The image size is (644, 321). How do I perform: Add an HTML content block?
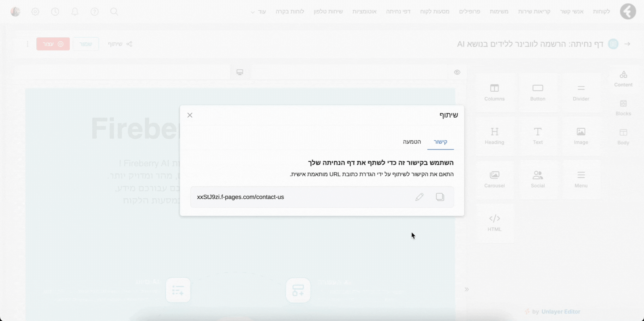click(x=494, y=223)
